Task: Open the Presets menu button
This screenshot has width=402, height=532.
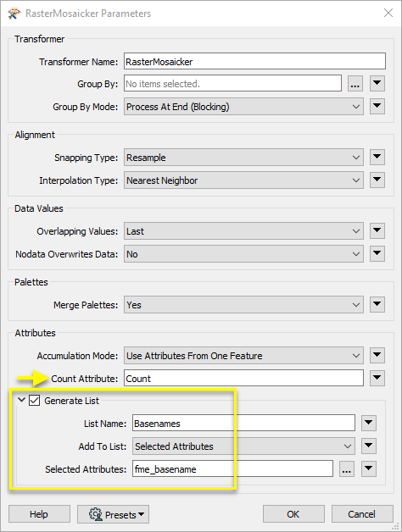Action: click(113, 514)
